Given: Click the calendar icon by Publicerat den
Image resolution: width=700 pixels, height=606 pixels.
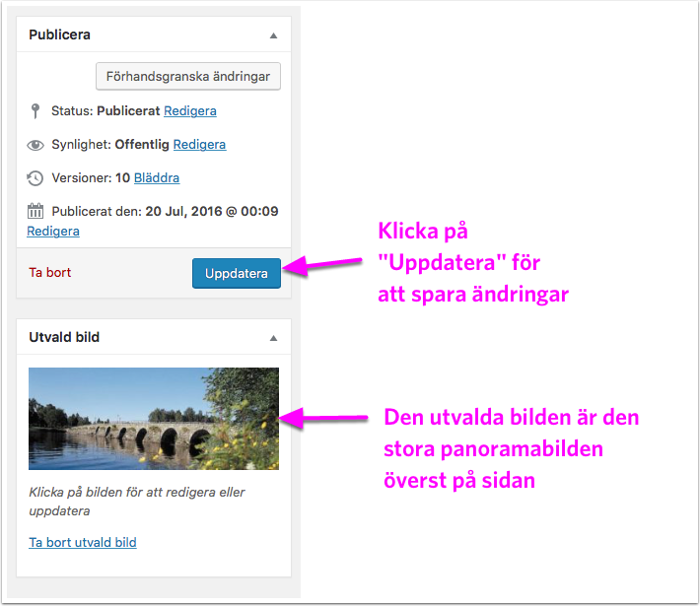Looking at the screenshot, I should click(x=35, y=211).
